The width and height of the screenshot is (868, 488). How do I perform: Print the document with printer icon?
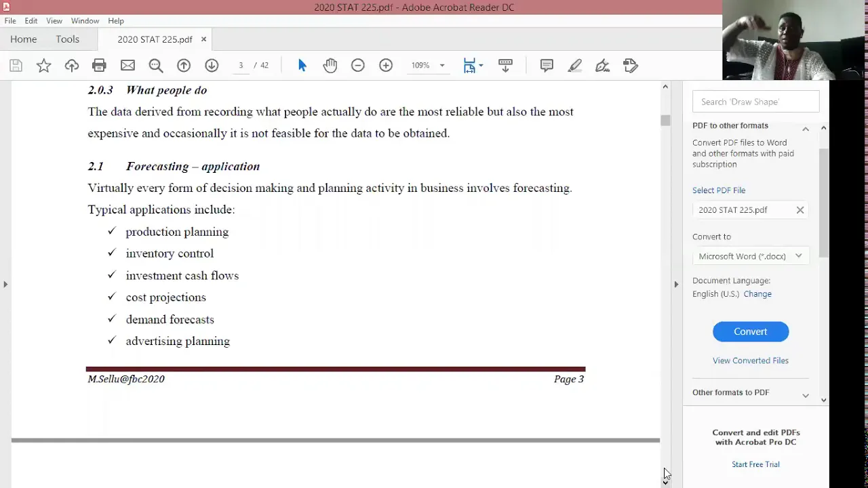tap(99, 66)
